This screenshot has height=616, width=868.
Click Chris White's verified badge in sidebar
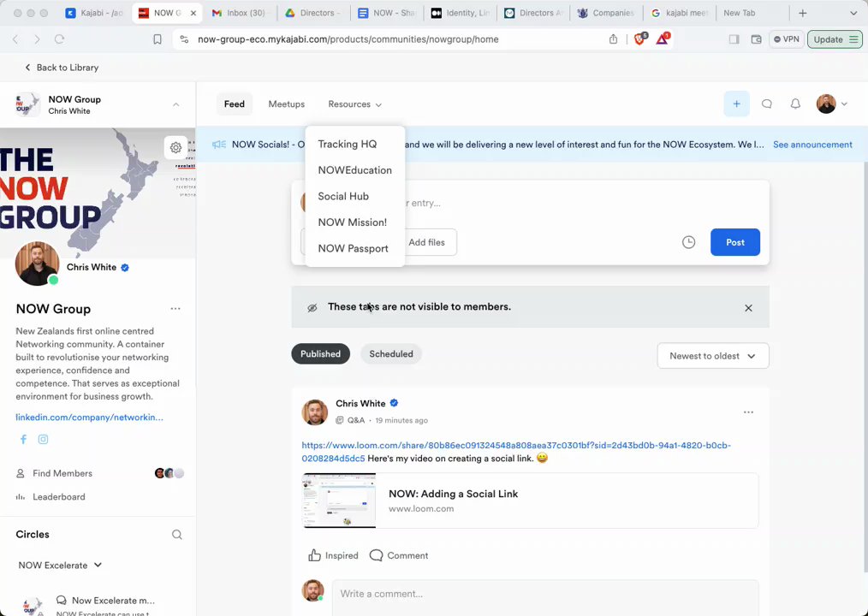click(x=125, y=267)
